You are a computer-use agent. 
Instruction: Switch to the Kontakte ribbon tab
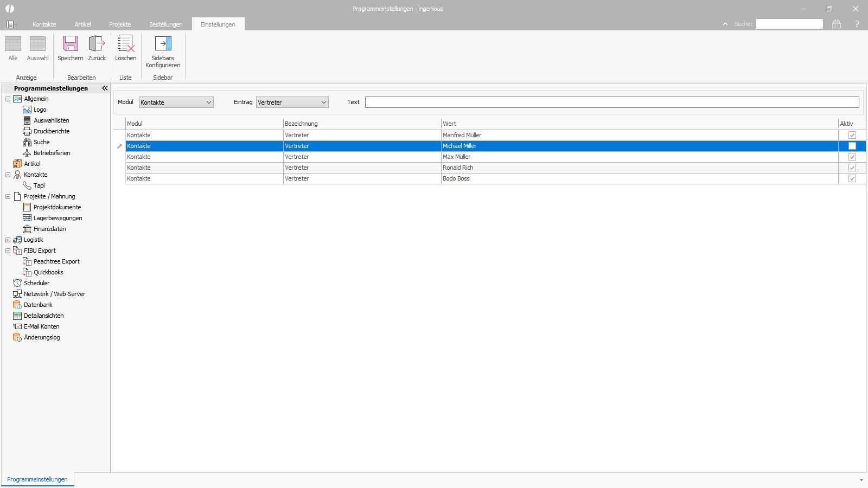[44, 24]
